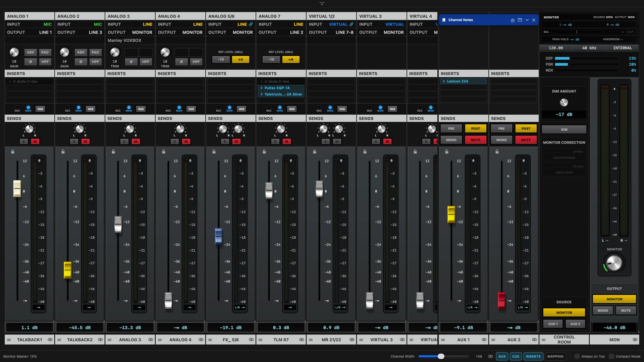Click the Channel Width slider
Screen dimensions: 644x362
tap(443, 356)
